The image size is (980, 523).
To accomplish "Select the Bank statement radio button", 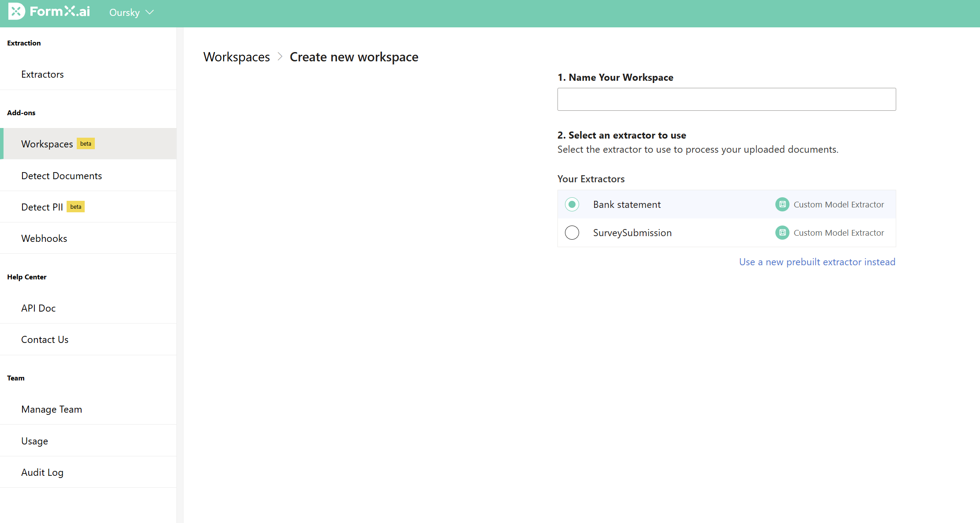I will click(572, 204).
